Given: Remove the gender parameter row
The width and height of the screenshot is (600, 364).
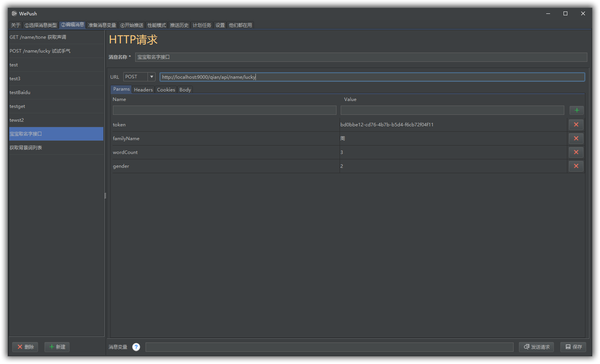Looking at the screenshot, I should tap(576, 166).
